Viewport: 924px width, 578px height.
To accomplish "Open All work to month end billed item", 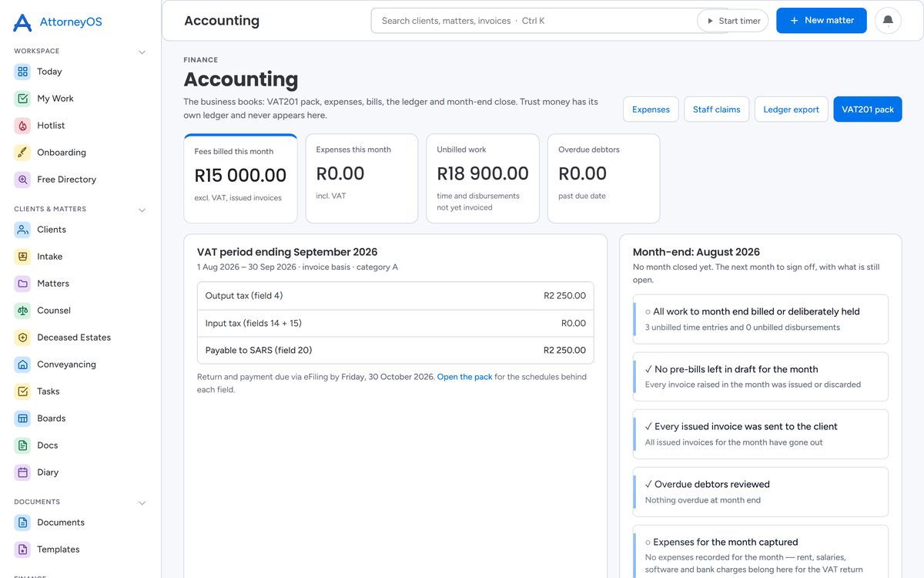I will 761,319.
